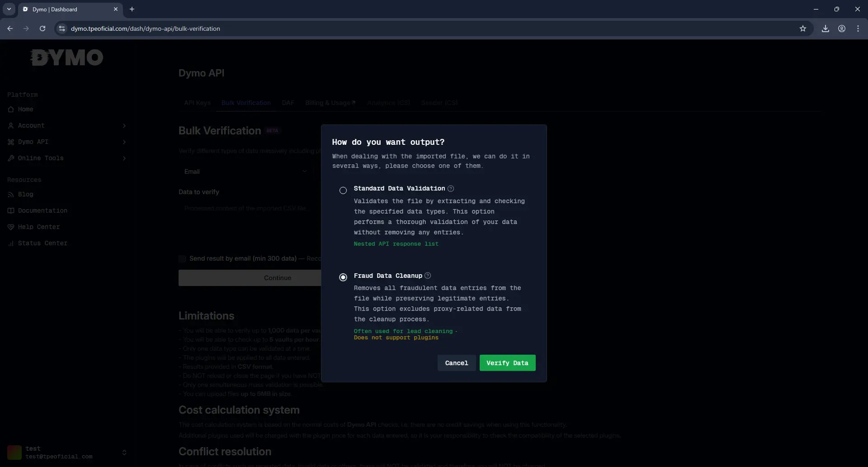868x467 pixels.
Task: Click the browser address bar URL
Action: [146, 29]
